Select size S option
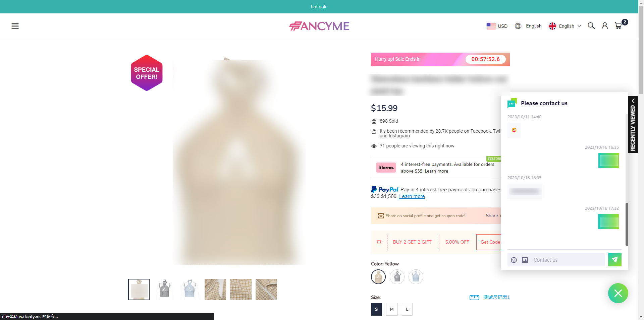Image resolution: width=644 pixels, height=320 pixels. [376, 309]
